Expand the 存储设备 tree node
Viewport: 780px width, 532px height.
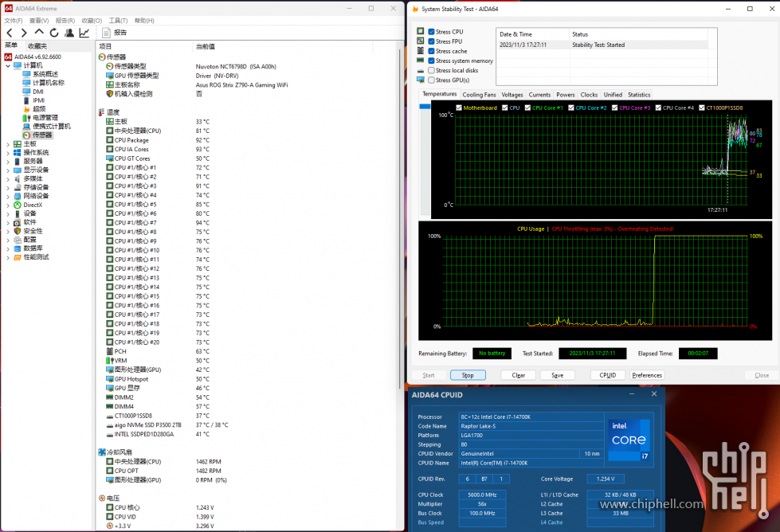pos(8,187)
